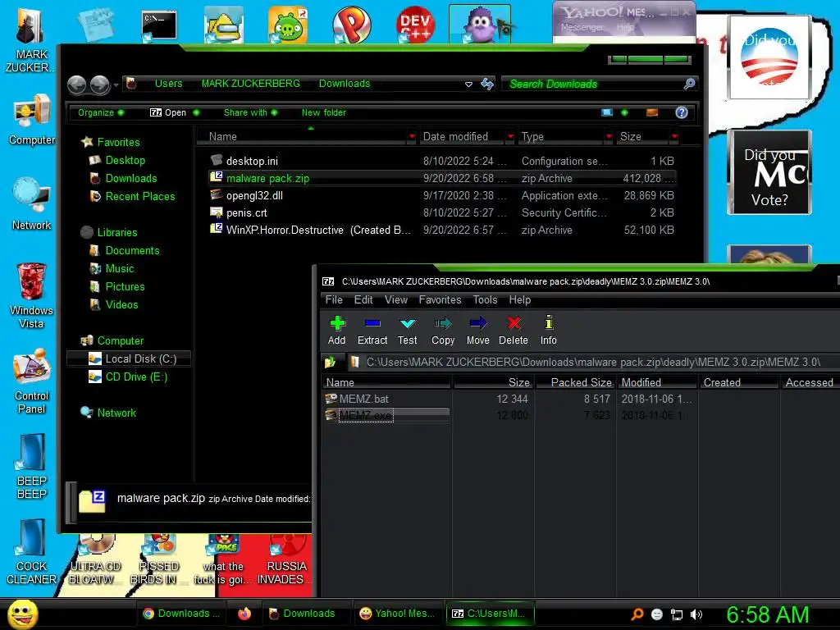Switch to Chrome Downloads taskbar button
Screen dimensions: 840x630
[181, 614]
